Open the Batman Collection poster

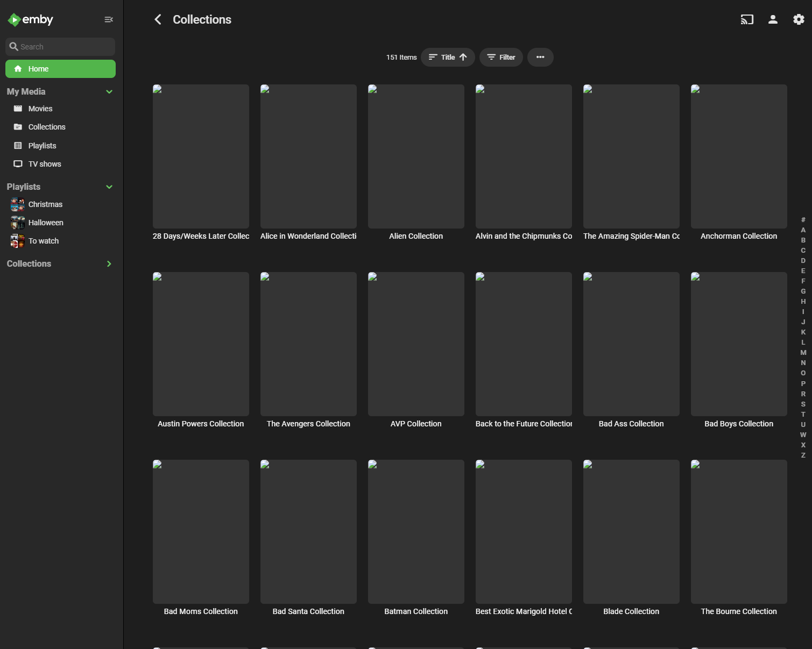[x=416, y=531]
